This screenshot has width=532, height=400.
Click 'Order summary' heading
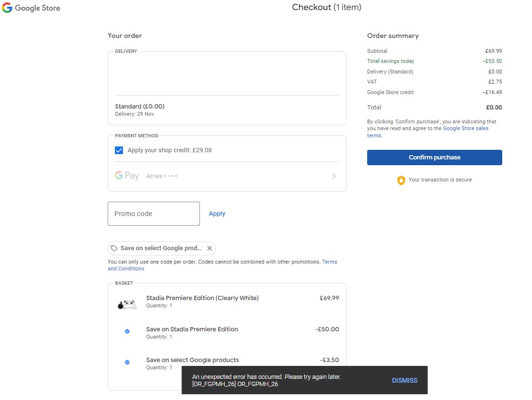coord(393,36)
